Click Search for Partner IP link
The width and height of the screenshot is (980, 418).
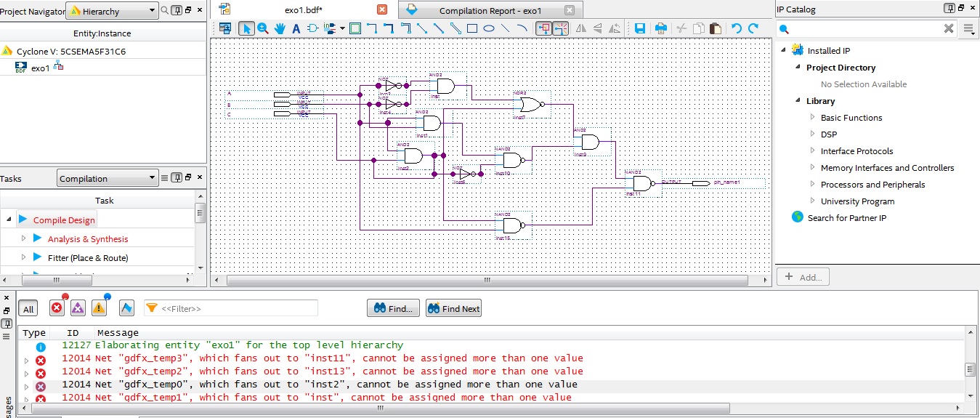click(x=846, y=218)
